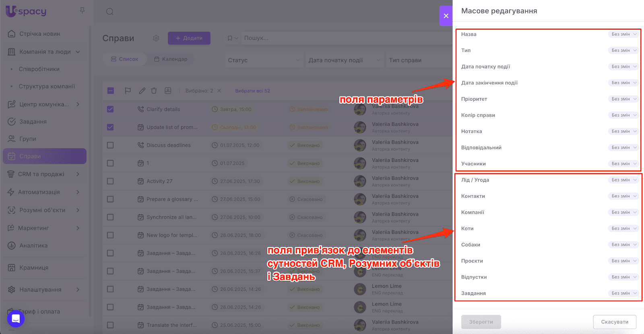Click the search field Пошук
The width and height of the screenshot is (644, 334).
[x=346, y=38]
